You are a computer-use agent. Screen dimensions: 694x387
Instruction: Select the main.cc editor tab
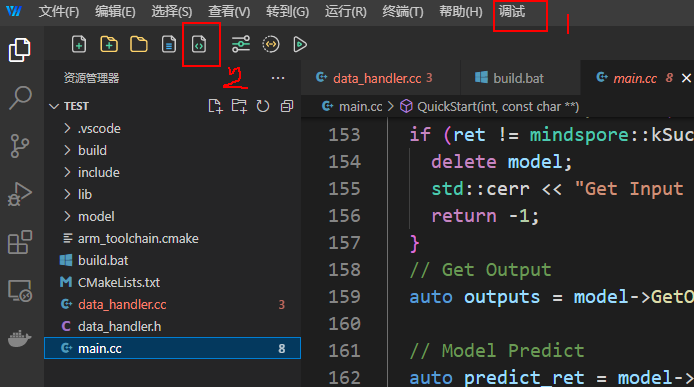click(x=635, y=78)
